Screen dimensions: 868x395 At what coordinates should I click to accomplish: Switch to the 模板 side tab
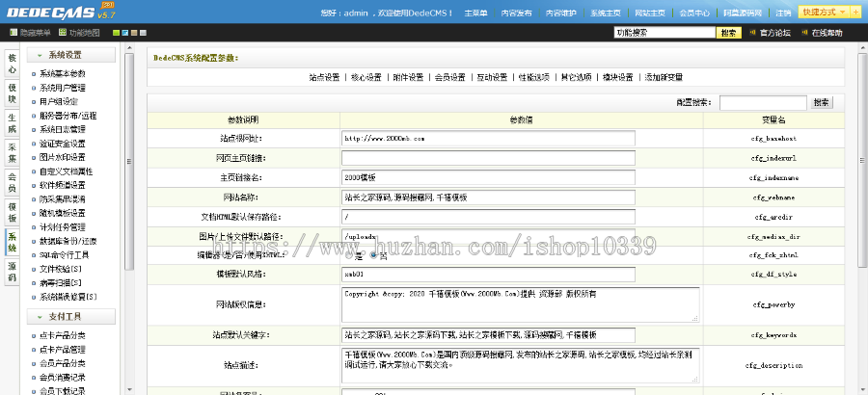tap(13, 213)
